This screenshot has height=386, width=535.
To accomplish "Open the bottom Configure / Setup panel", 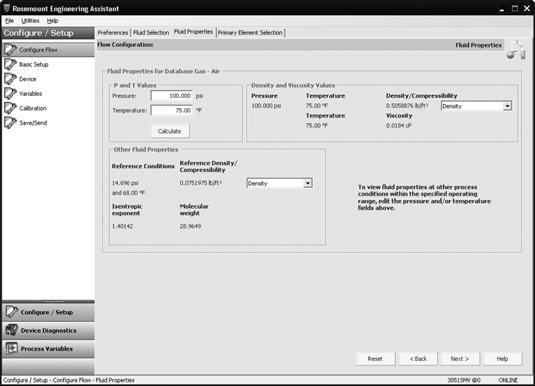I will (x=48, y=312).
